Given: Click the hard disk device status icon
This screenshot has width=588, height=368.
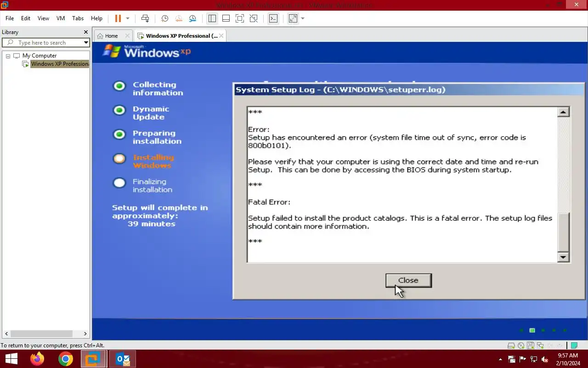Looking at the screenshot, I should [x=511, y=345].
